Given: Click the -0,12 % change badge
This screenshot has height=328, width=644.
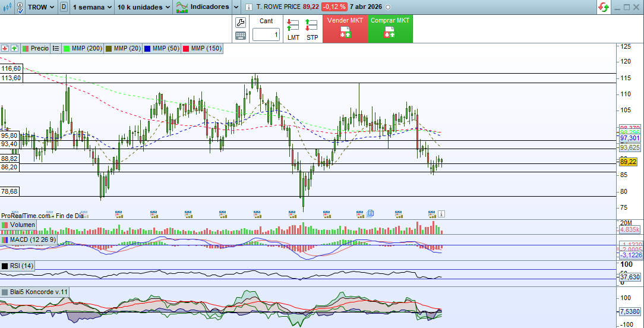Looking at the screenshot, I should (334, 7).
